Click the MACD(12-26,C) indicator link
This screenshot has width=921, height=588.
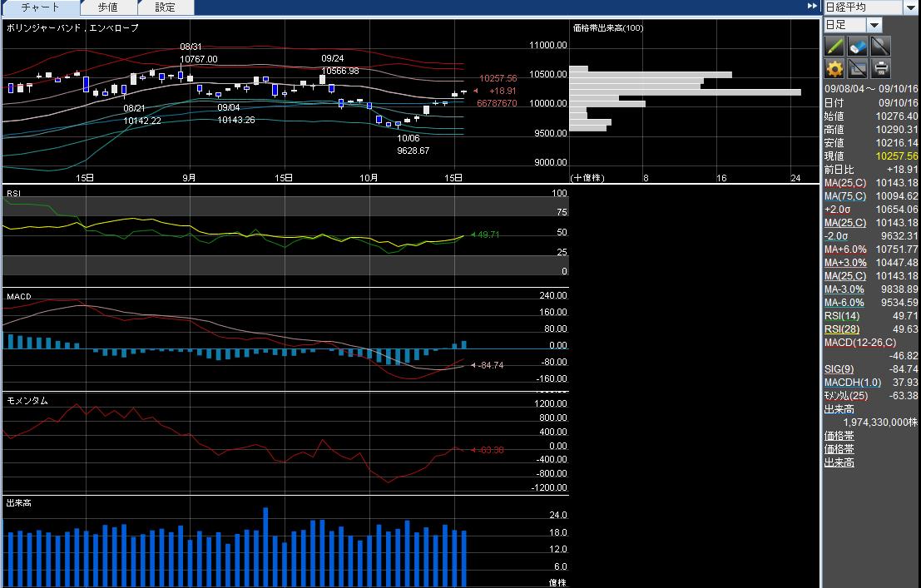858,343
